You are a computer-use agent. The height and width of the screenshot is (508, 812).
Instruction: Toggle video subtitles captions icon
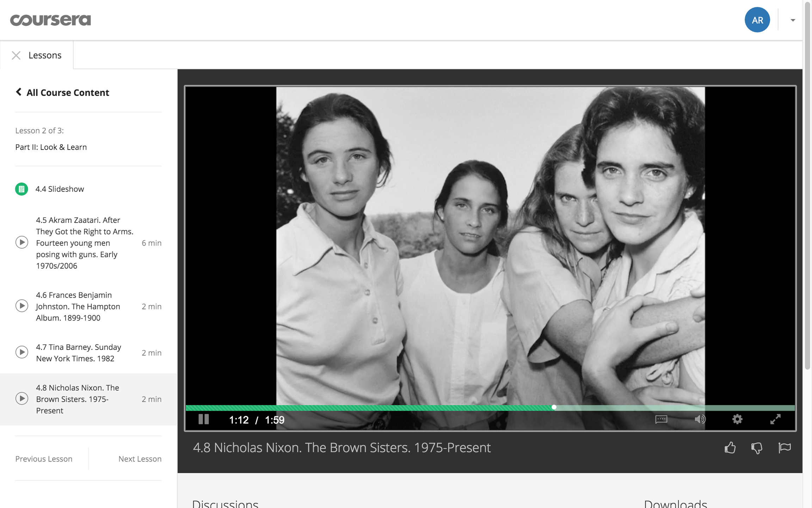(661, 419)
